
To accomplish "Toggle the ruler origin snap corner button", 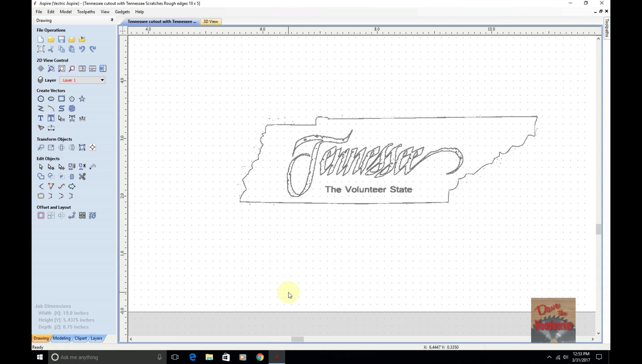I will click(x=123, y=30).
